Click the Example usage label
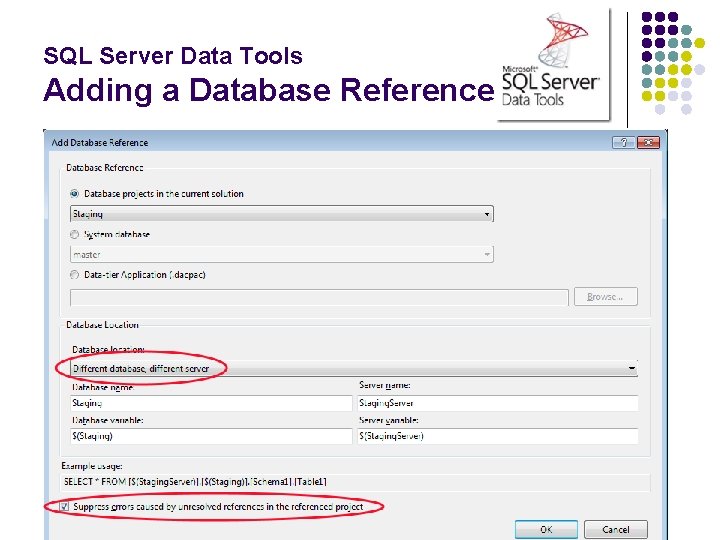 click(x=92, y=466)
